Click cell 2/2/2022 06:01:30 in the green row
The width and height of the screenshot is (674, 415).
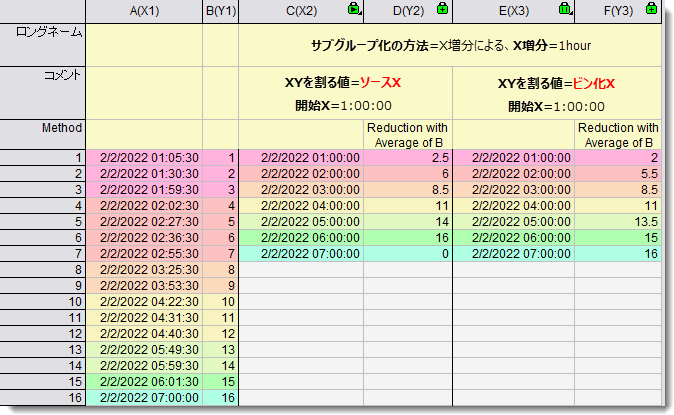pos(144,381)
